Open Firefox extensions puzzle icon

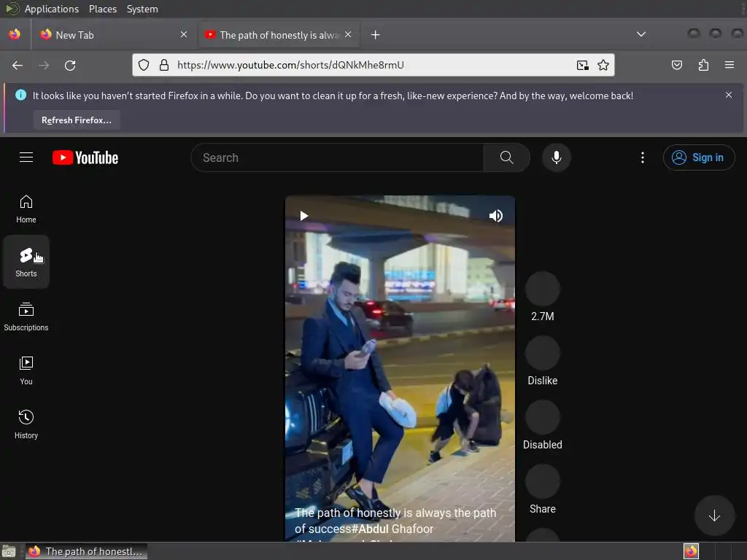pos(703,65)
